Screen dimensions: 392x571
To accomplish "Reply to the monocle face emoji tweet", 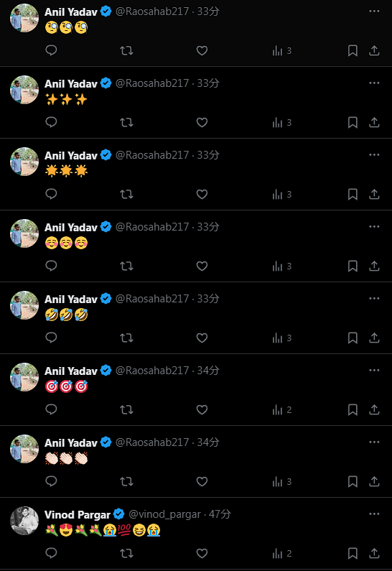I will [51, 50].
